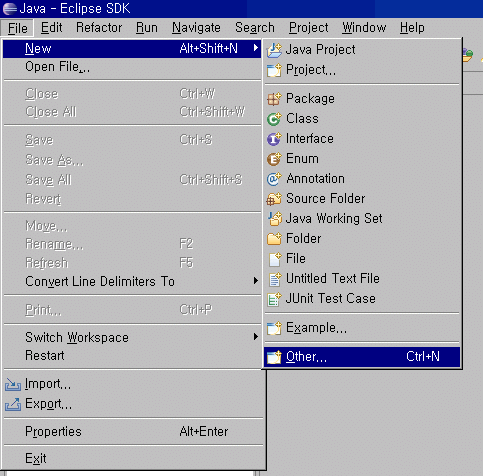Choose Export... from File menu
This screenshot has height=476, width=483.
[134, 404]
